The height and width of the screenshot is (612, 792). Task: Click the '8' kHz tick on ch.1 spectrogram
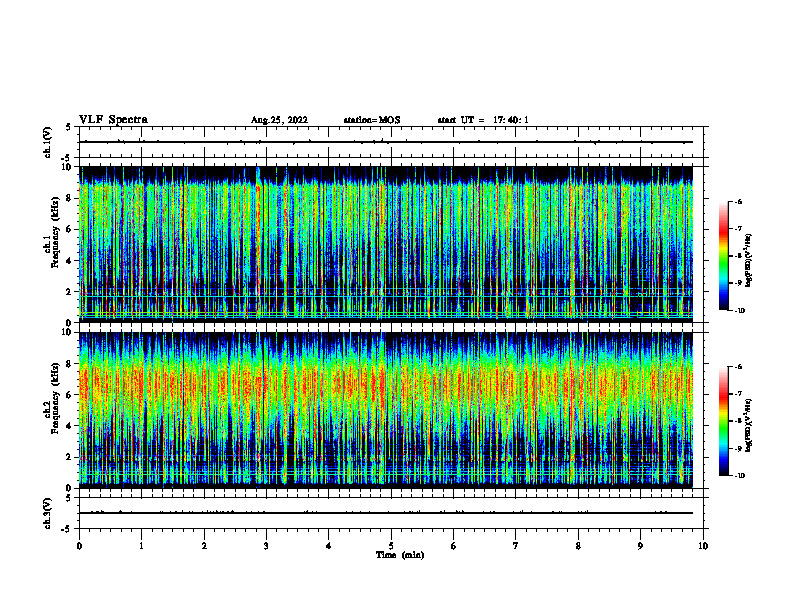pos(69,198)
